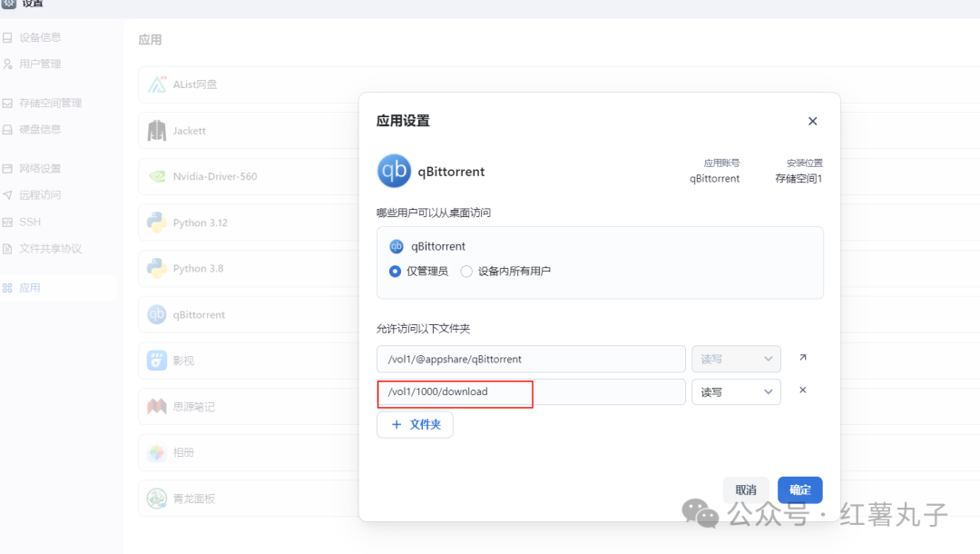Click the /vol1/1000/download path field
Viewport: 980px width, 554px height.
tap(531, 392)
